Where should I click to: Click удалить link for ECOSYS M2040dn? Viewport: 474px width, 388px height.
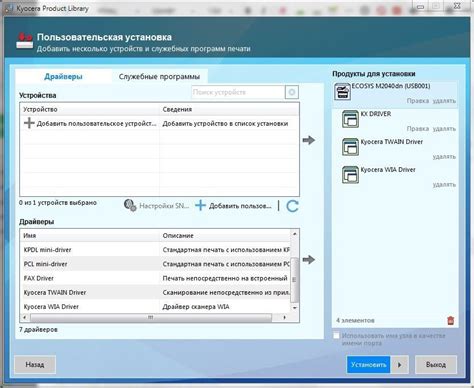(444, 101)
